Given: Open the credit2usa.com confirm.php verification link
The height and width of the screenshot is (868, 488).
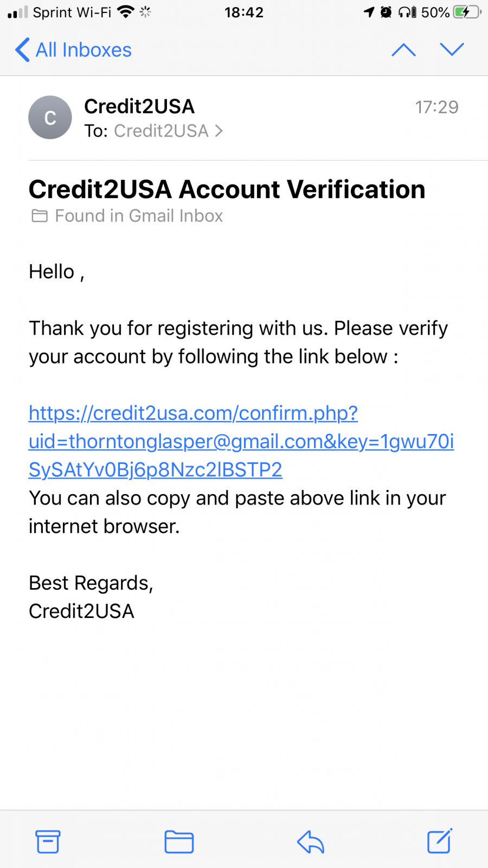Looking at the screenshot, I should 241,441.
